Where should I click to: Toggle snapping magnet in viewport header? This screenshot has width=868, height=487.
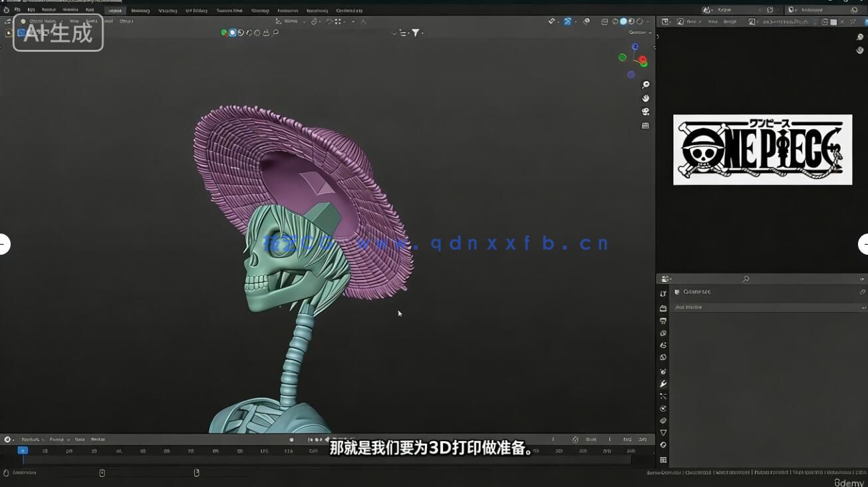click(x=330, y=22)
